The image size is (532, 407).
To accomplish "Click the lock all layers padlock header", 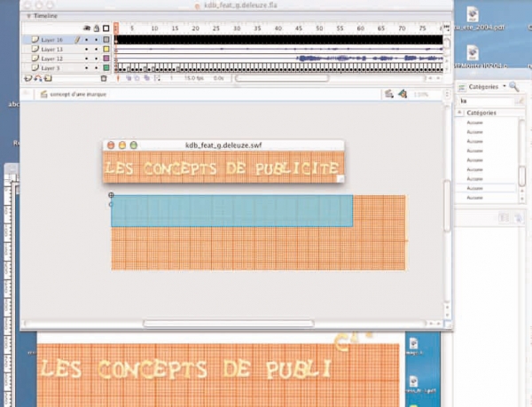I will tap(97, 28).
